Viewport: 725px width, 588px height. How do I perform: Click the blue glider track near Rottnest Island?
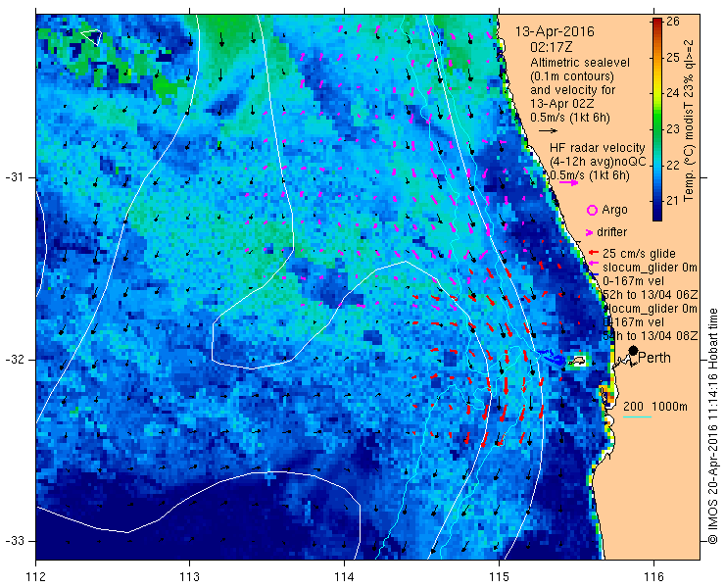[x=553, y=358]
